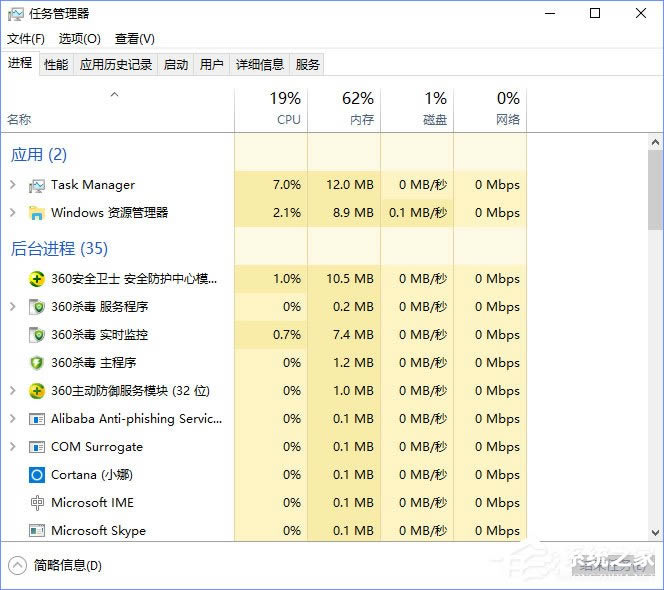Switch to the 服务 tab
The width and height of the screenshot is (664, 590).
307,64
